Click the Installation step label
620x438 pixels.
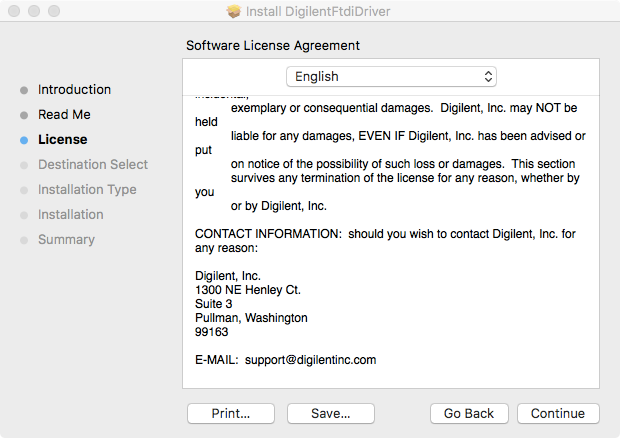(71, 215)
